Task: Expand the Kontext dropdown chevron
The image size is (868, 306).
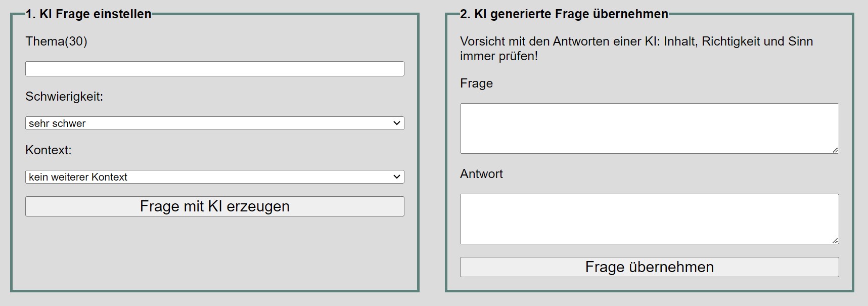Action: [397, 177]
